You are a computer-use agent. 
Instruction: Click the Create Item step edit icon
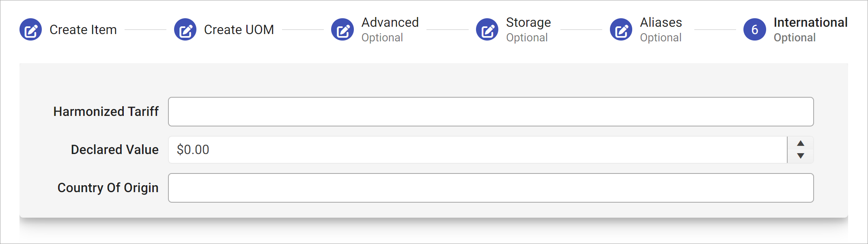[31, 30]
